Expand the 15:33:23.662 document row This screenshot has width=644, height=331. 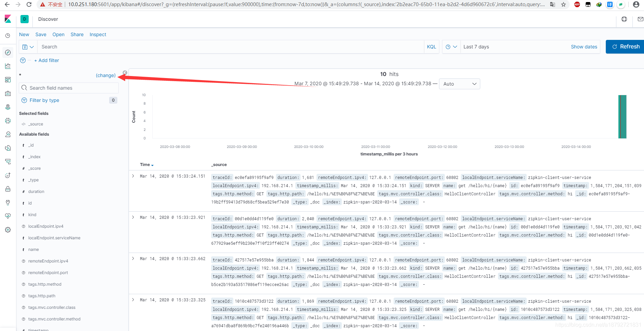133,259
